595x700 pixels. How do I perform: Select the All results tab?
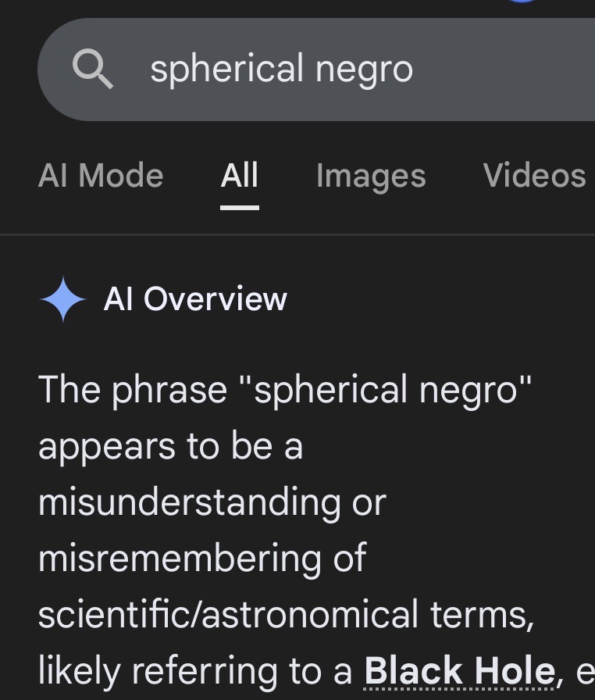coord(240,176)
